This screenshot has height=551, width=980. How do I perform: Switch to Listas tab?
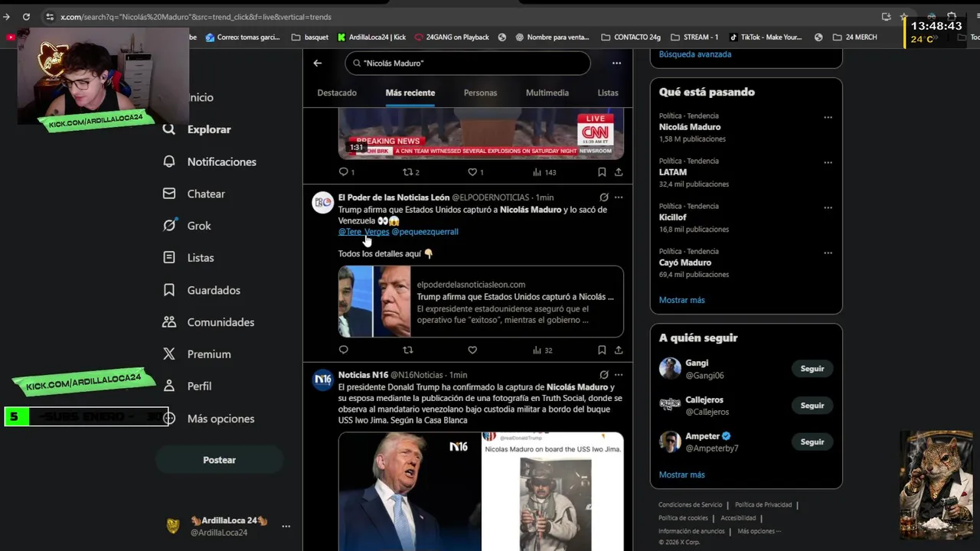(x=608, y=93)
